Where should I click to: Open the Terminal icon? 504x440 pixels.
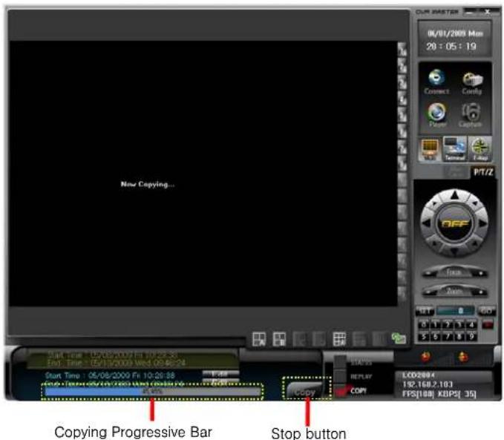coord(454,149)
